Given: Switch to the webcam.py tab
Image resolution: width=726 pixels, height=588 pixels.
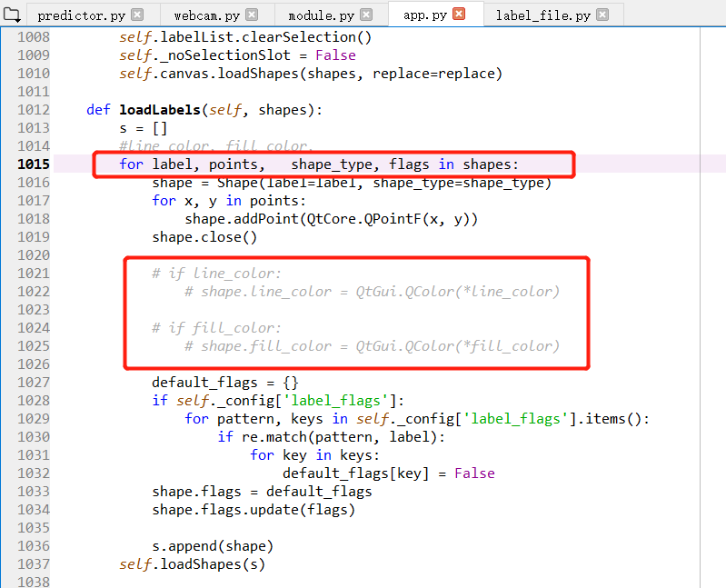Looking at the screenshot, I should 207,15.
